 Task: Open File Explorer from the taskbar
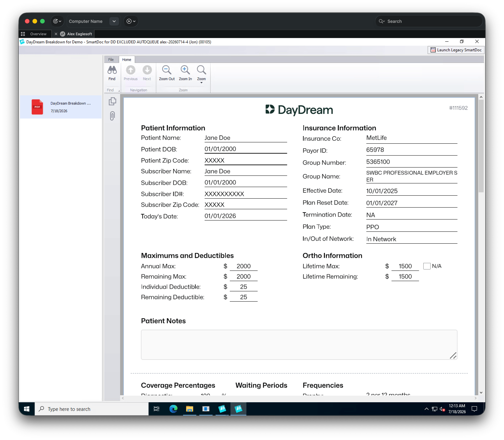(190, 409)
